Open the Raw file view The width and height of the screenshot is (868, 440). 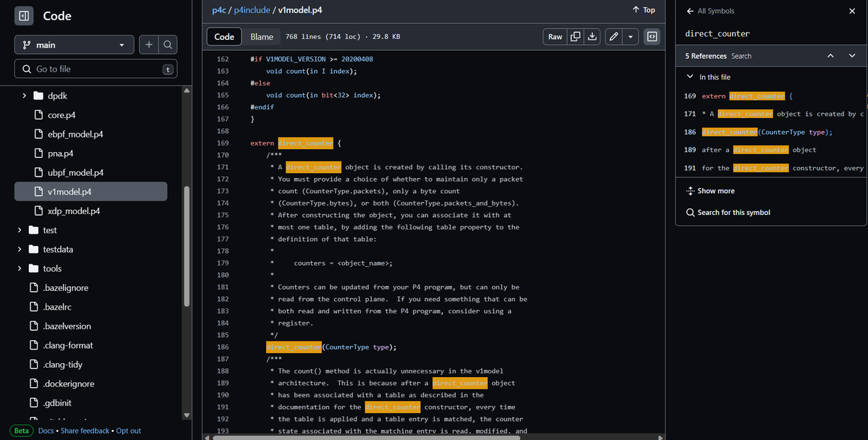(555, 36)
